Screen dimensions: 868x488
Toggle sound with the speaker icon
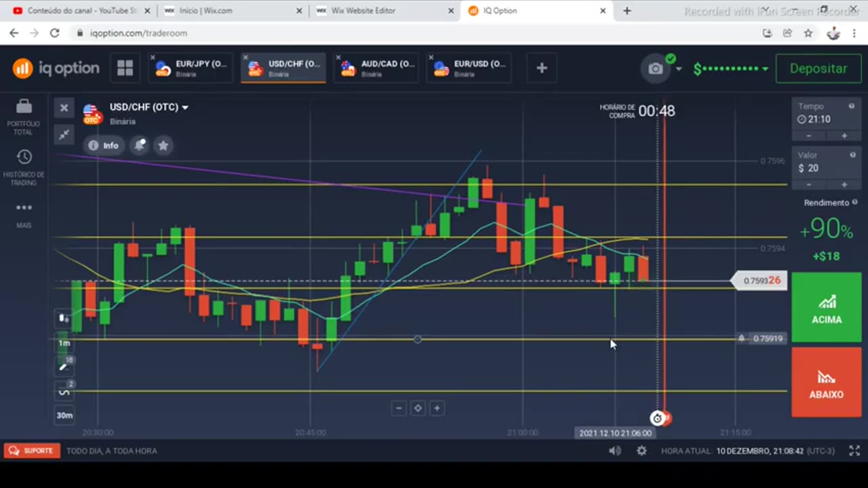(615, 451)
